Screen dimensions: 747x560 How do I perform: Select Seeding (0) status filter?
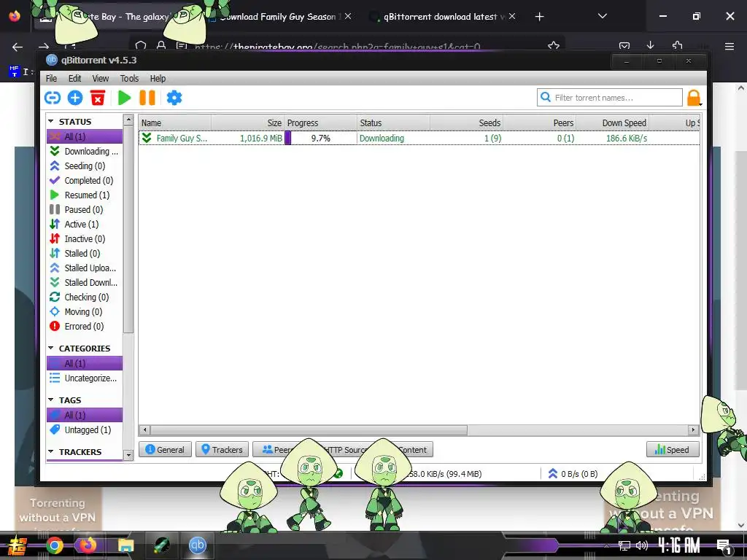(x=85, y=166)
